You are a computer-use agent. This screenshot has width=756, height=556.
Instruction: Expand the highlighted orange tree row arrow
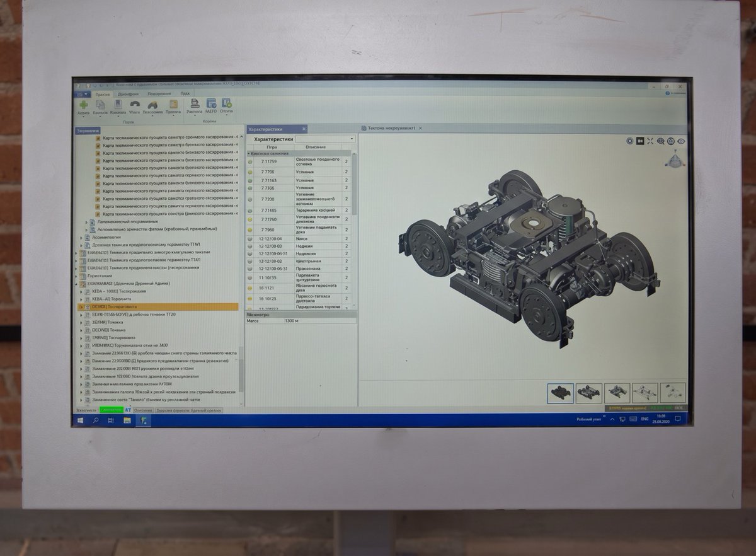coord(81,307)
